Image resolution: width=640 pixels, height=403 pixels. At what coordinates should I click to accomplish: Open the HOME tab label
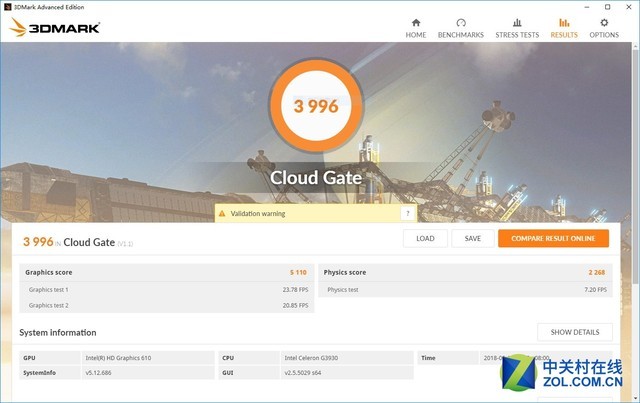point(416,35)
